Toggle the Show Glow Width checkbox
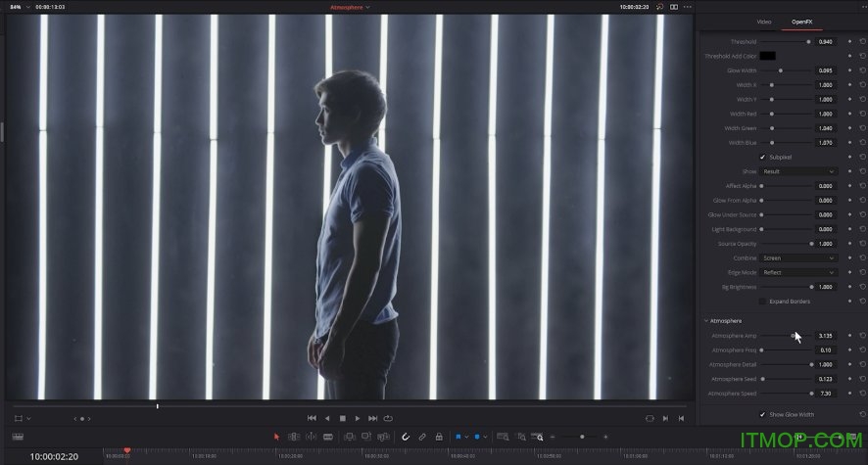Image resolution: width=868 pixels, height=465 pixels. (x=763, y=414)
